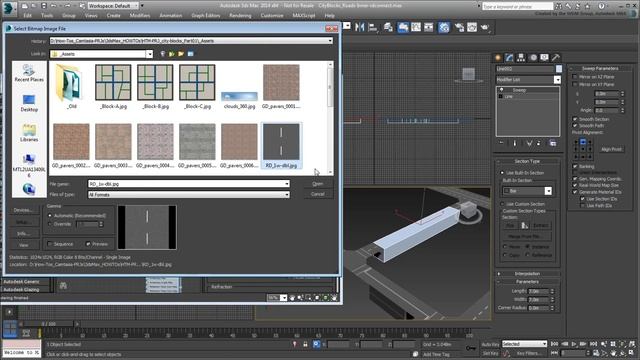Toggle Generate Material IDs checkbox
The image size is (640, 360).
[x=575, y=192]
